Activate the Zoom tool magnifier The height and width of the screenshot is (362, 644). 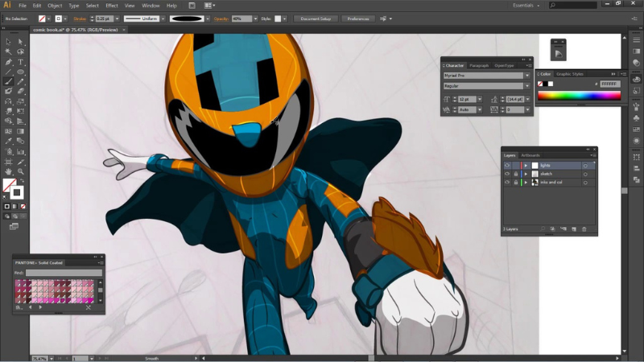(x=21, y=171)
